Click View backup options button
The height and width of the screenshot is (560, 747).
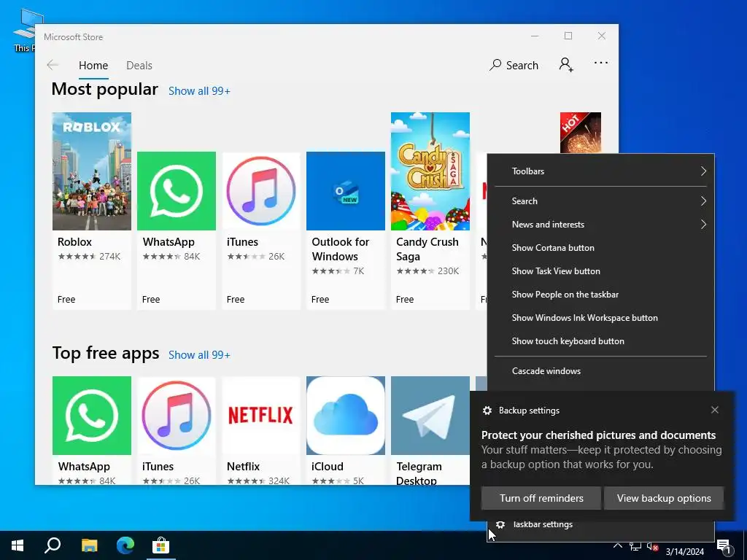pos(664,498)
